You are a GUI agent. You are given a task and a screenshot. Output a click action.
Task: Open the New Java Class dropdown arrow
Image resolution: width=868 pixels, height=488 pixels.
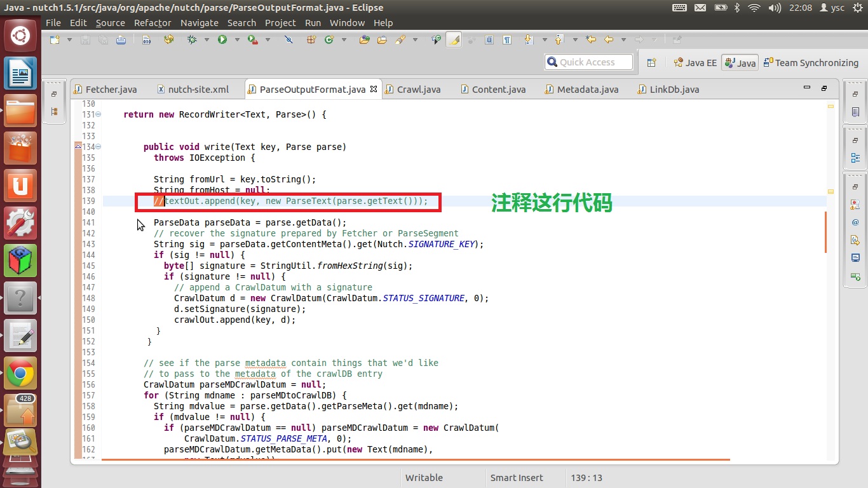(x=344, y=39)
